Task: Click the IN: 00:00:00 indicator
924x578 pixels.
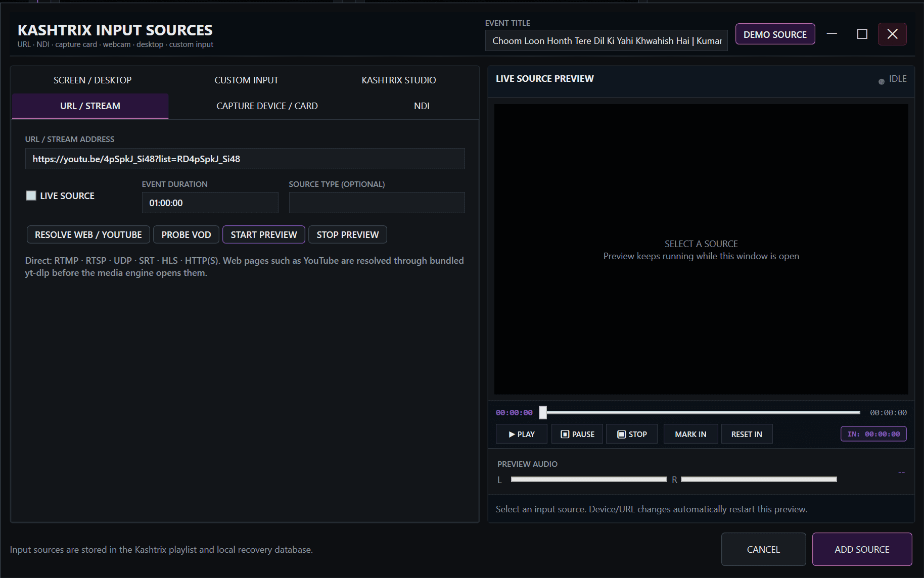Action: 873,434
